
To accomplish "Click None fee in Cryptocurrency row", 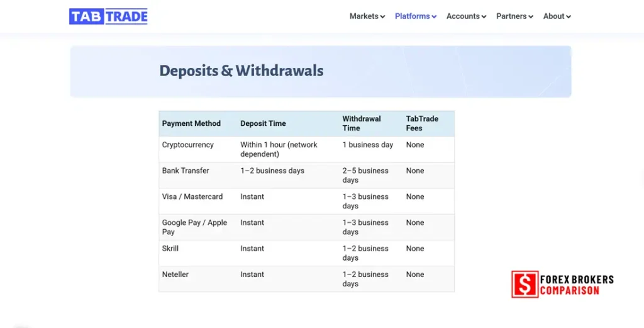I will (x=415, y=145).
